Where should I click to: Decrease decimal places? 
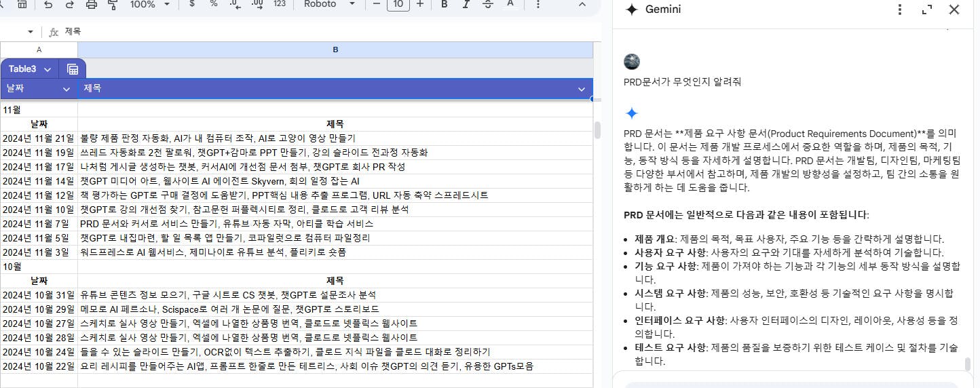[235, 4]
